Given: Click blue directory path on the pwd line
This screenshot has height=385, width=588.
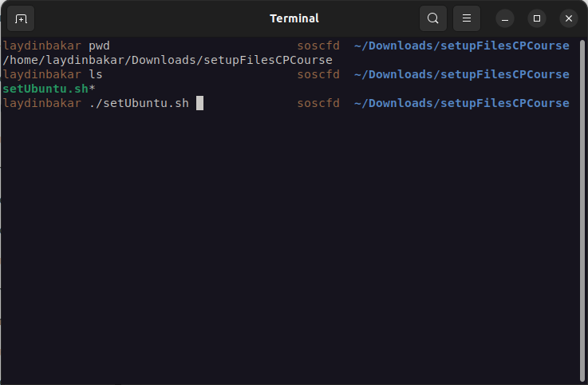Looking at the screenshot, I should [x=461, y=46].
